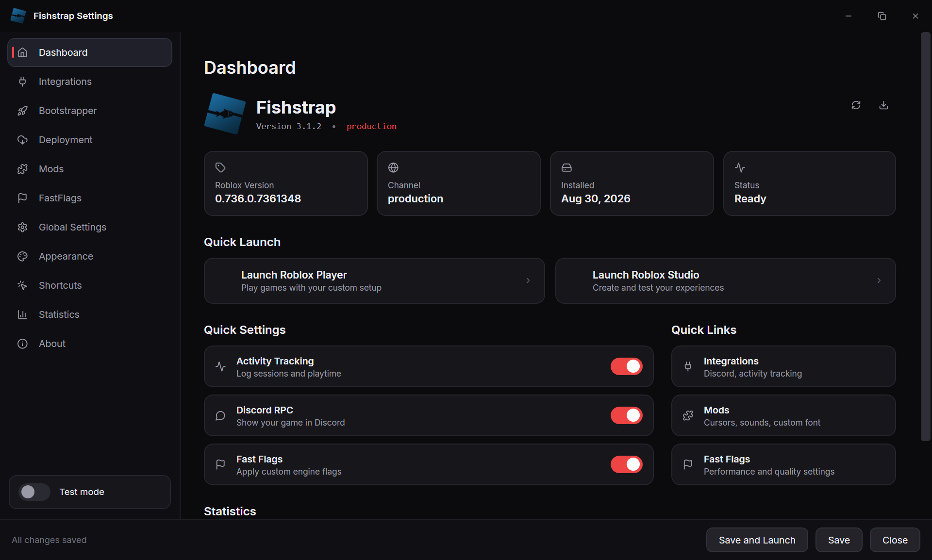Click the globe icon in Channel card

393,167
